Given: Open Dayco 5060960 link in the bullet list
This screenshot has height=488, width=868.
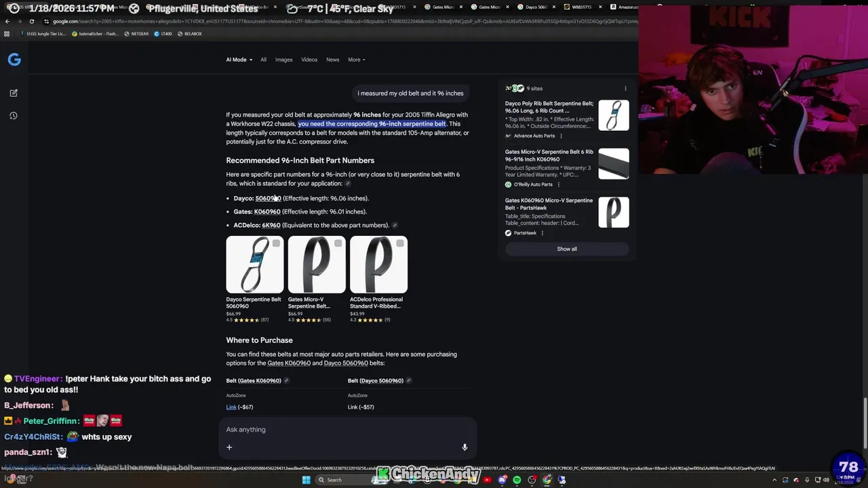Looking at the screenshot, I should pyautogui.click(x=268, y=199).
